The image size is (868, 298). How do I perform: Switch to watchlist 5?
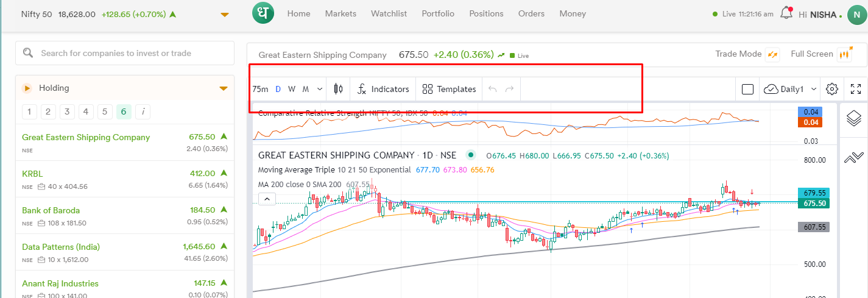[105, 112]
